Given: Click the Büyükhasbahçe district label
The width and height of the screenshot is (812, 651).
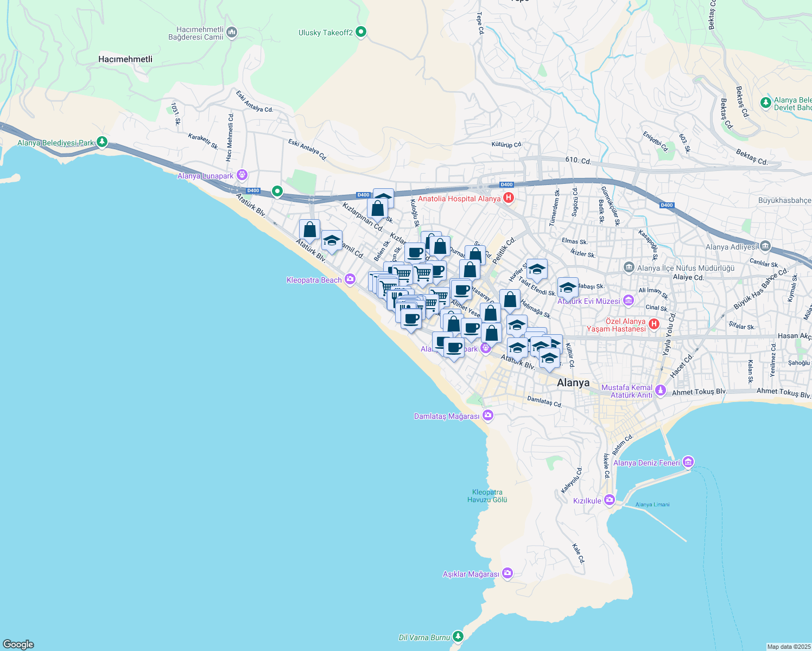Looking at the screenshot, I should click(x=785, y=201).
